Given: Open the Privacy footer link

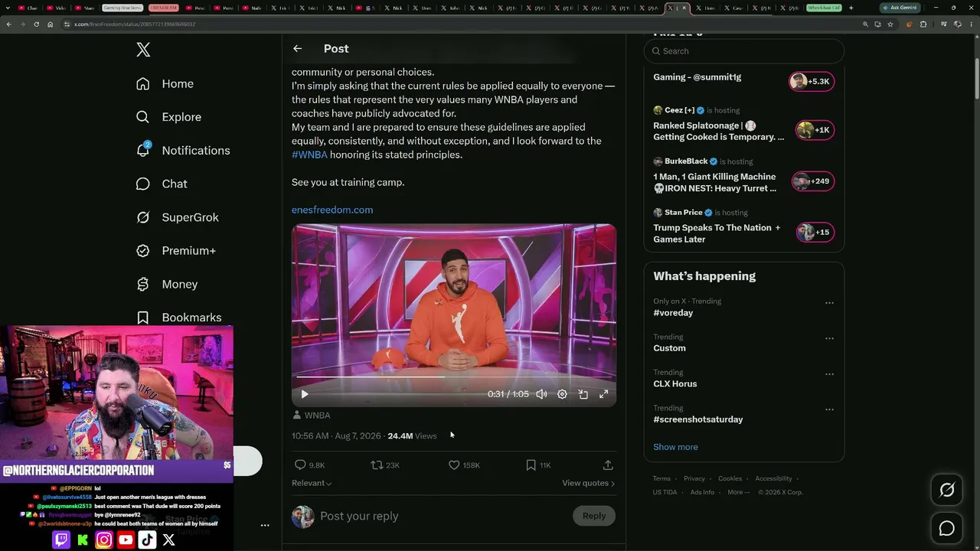Looking at the screenshot, I should click(x=694, y=478).
